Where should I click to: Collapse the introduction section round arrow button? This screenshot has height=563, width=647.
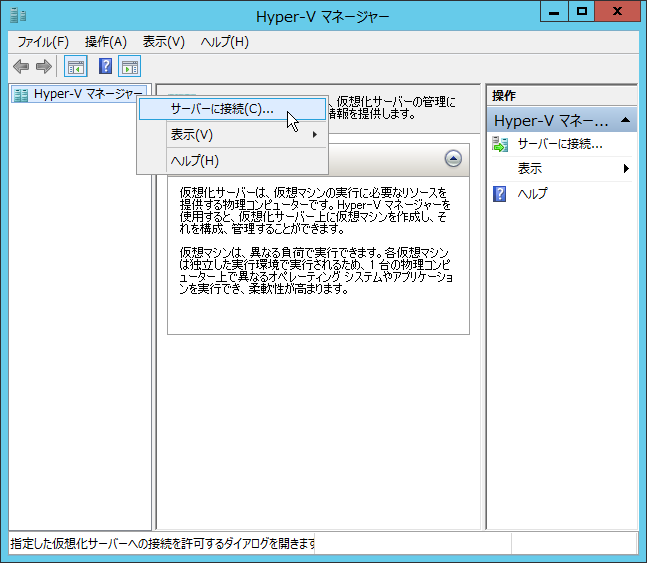[453, 158]
